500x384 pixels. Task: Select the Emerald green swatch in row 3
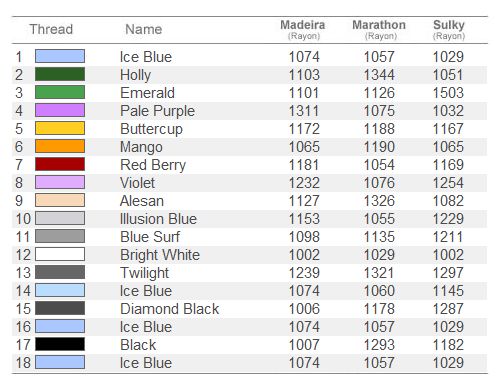[x=60, y=92]
